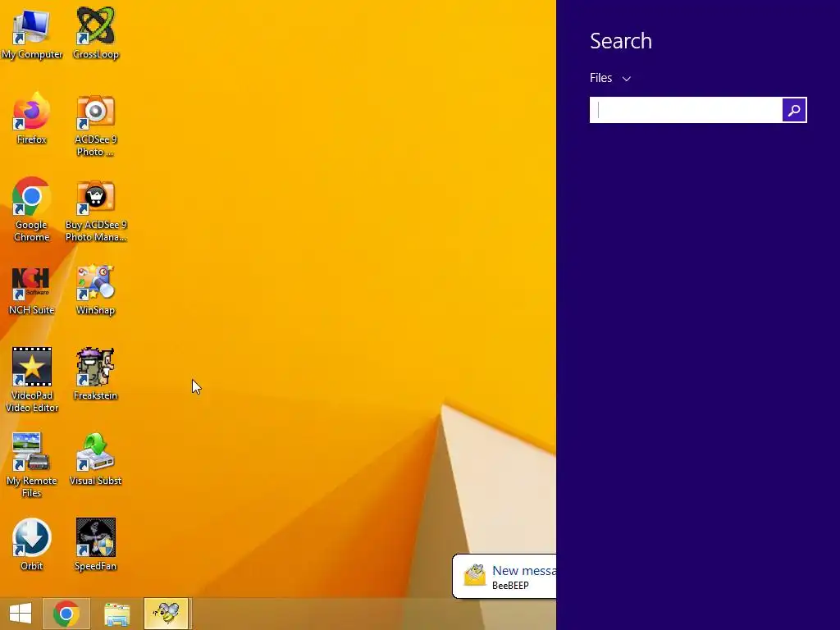Open VideoPad Video Editor shortcut
The width and height of the screenshot is (840, 630).
(x=32, y=379)
